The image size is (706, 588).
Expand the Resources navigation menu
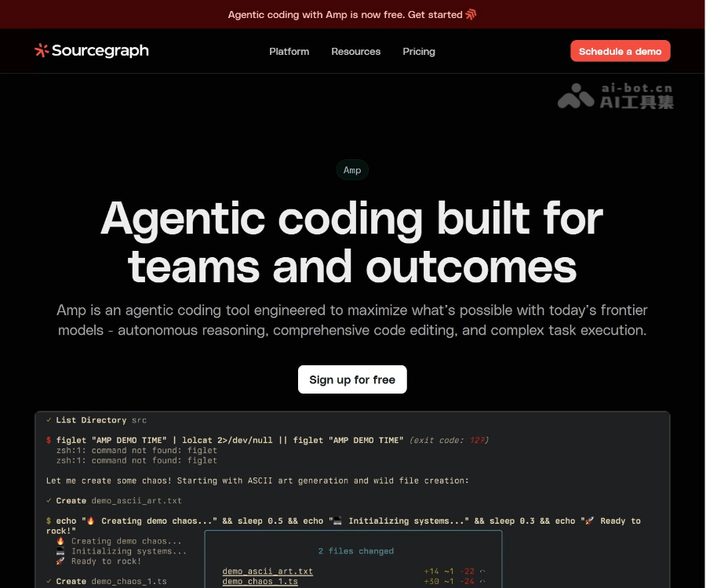coord(355,52)
